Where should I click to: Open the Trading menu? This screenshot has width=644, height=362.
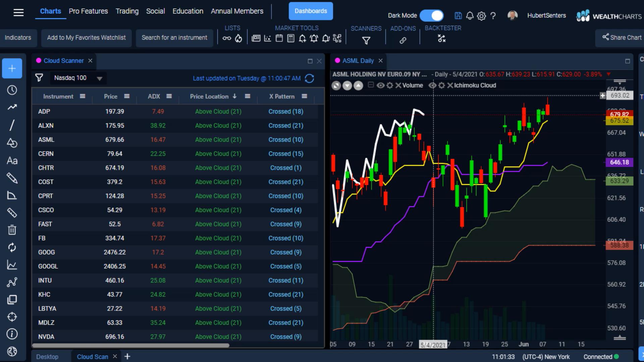coord(127,11)
